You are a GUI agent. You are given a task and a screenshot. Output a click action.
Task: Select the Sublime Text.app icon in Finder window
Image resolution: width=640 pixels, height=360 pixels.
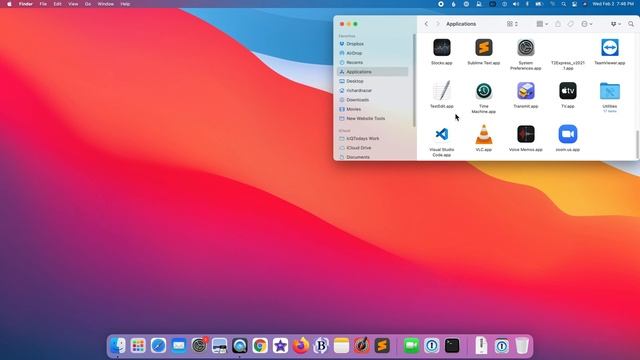[484, 48]
